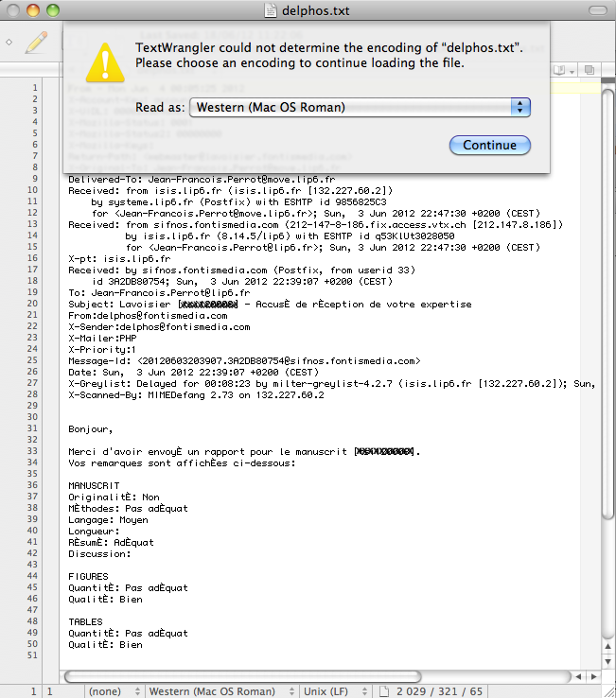This screenshot has width=616, height=698.
Task: Click the small diamond indicator beside the pencil
Action: (9, 42)
